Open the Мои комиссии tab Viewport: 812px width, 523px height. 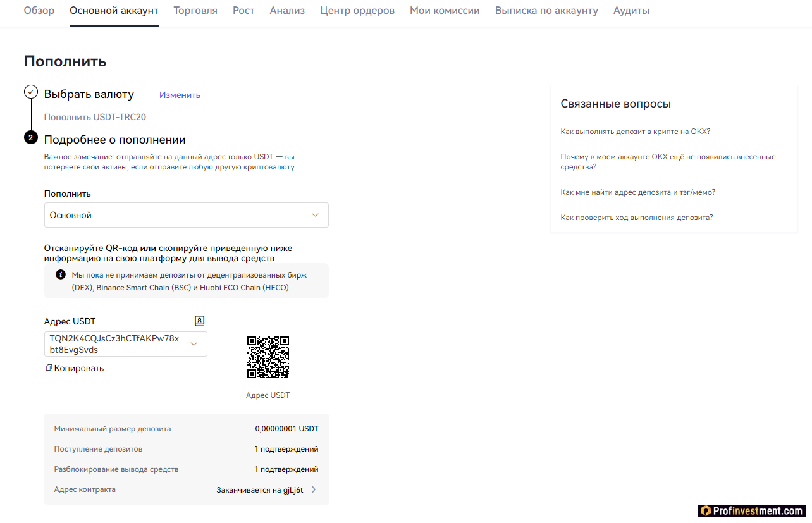(x=445, y=11)
